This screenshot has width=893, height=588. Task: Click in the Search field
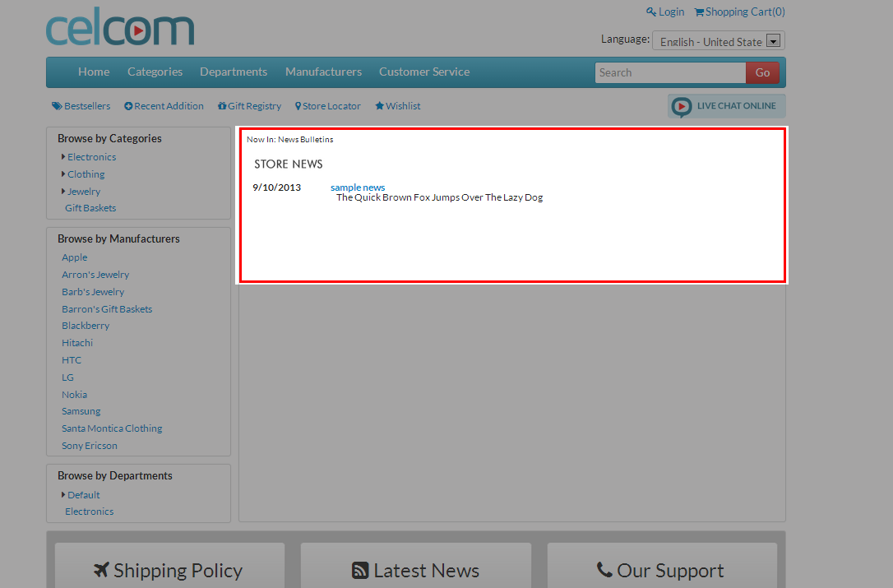[670, 72]
